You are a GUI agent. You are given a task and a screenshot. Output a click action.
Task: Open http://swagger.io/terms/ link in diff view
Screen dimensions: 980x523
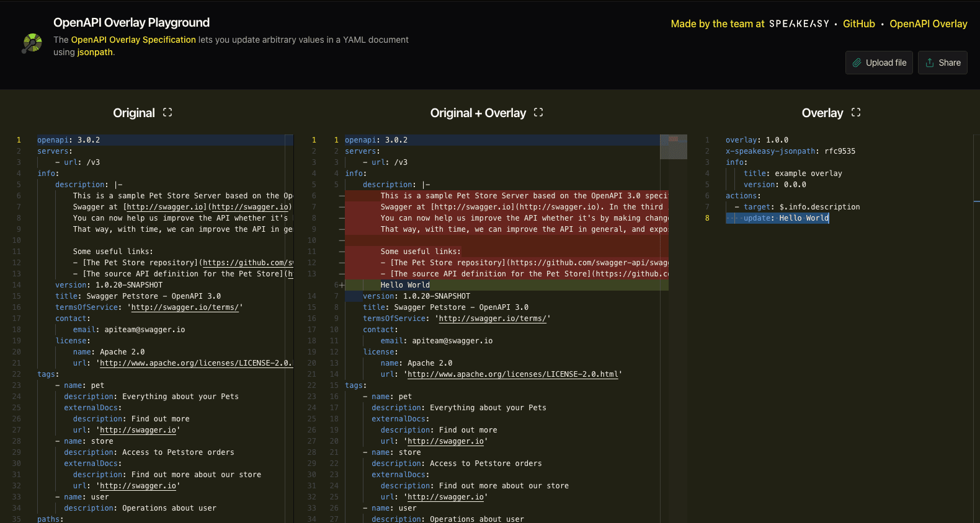coord(492,319)
